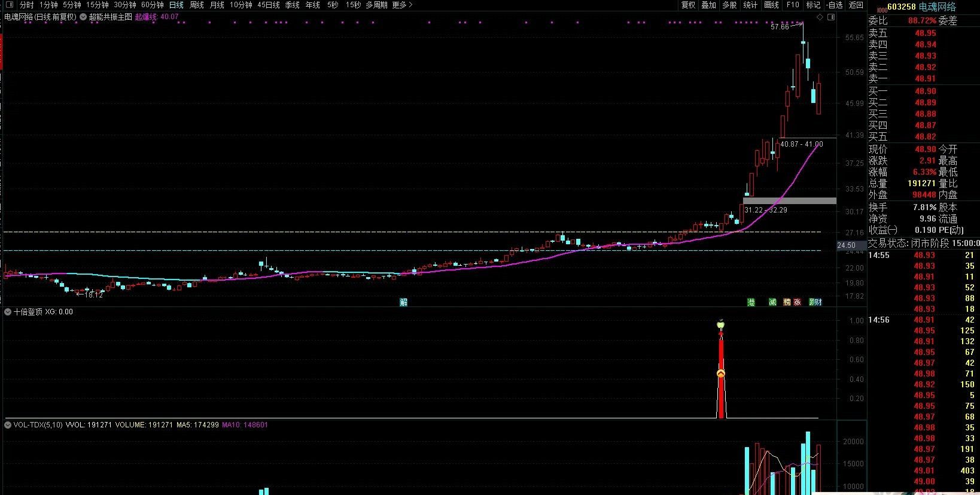This screenshot has height=495, width=980.
Task: Click the '财' marker icon
Action: click(818, 302)
